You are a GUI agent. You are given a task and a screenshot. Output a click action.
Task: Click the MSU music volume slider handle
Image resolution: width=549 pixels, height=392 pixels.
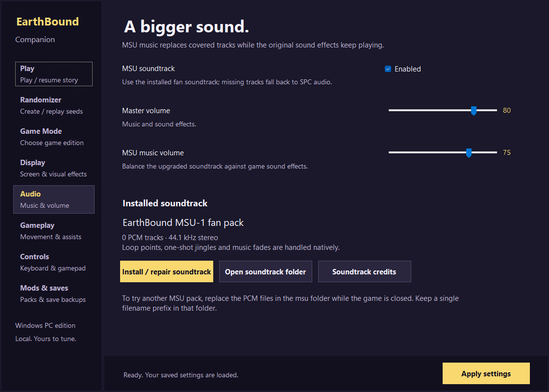click(469, 153)
